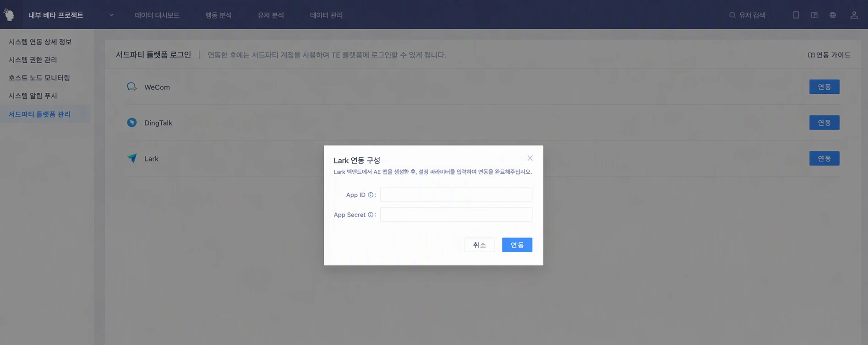Select 호스트 노드 모니터링 in sidebar
This screenshot has width=868, height=345.
tap(39, 78)
